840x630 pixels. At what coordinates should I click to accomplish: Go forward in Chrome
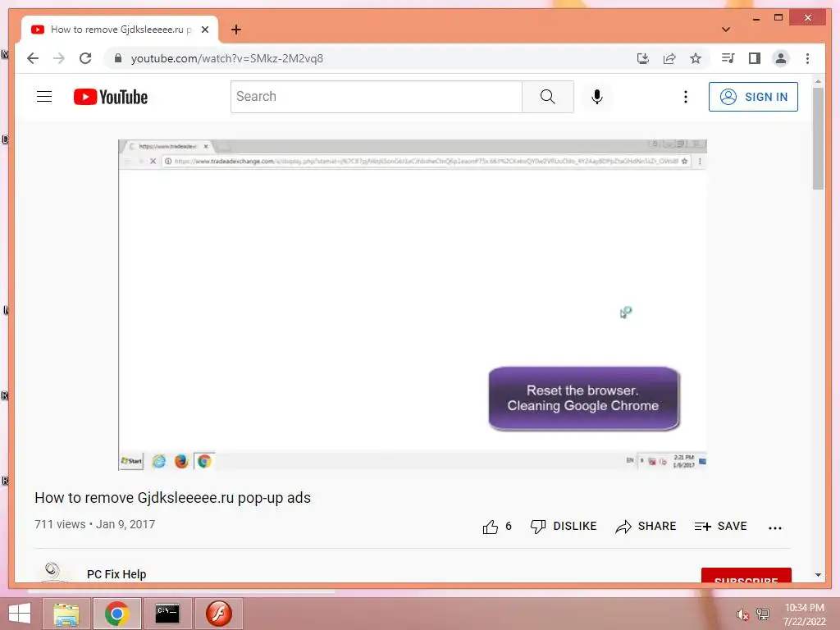point(59,58)
